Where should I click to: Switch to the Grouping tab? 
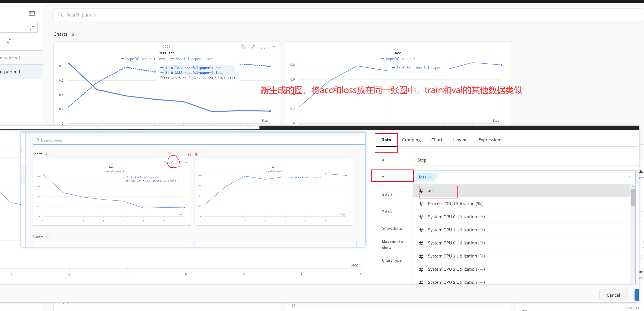(411, 140)
